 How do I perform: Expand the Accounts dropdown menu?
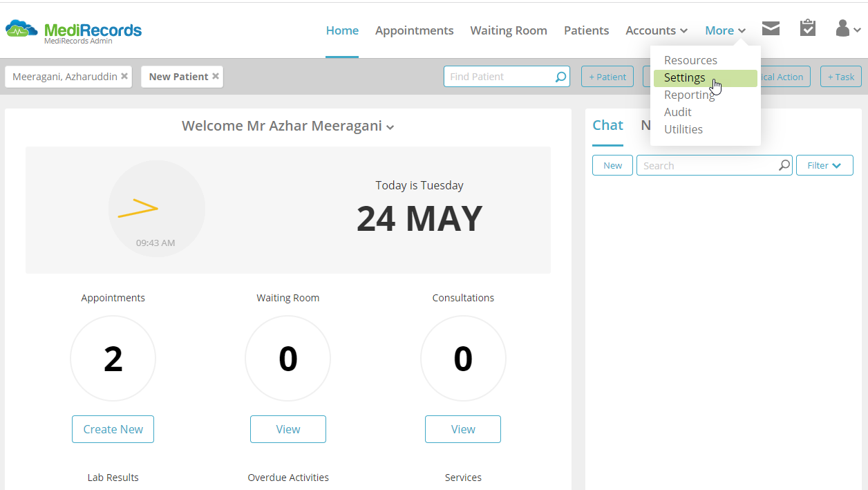[x=657, y=30]
